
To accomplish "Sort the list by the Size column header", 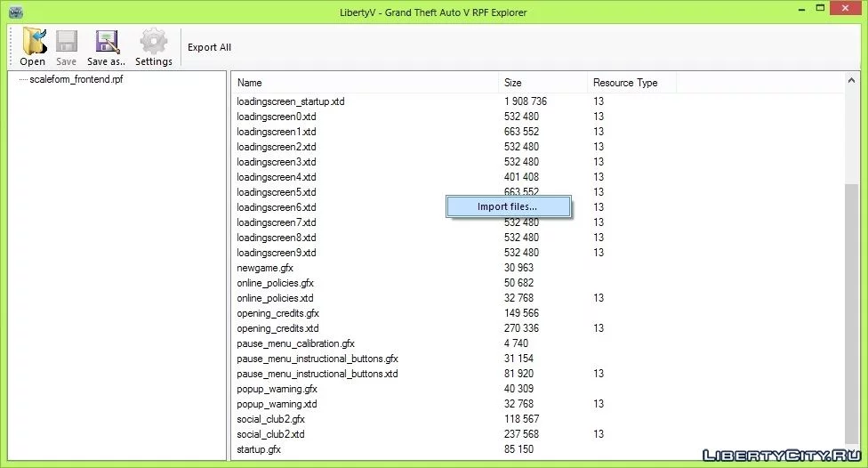I will [x=512, y=83].
